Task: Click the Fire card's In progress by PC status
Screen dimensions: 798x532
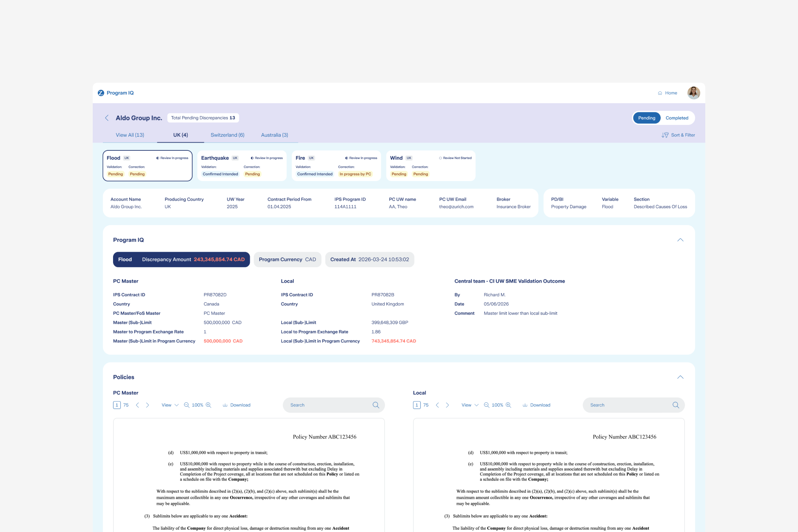Action: (355, 174)
